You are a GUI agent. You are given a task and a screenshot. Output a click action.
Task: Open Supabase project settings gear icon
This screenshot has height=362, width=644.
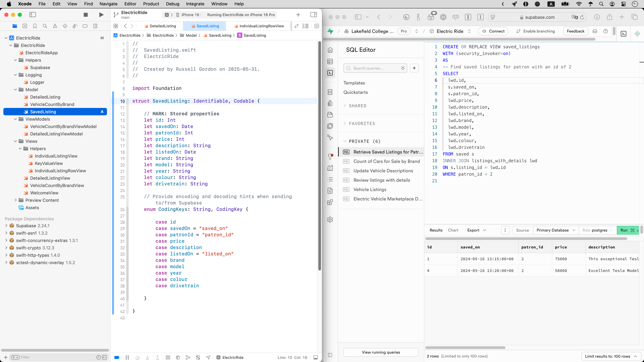(x=330, y=220)
